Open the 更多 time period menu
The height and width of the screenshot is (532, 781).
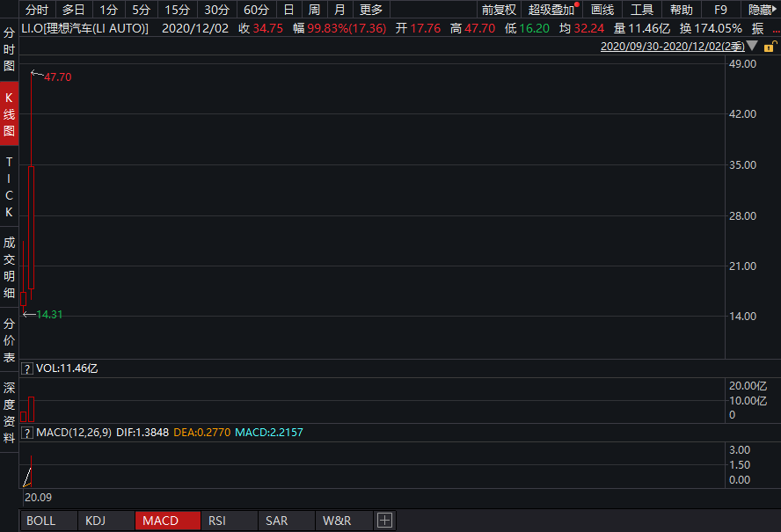[371, 10]
